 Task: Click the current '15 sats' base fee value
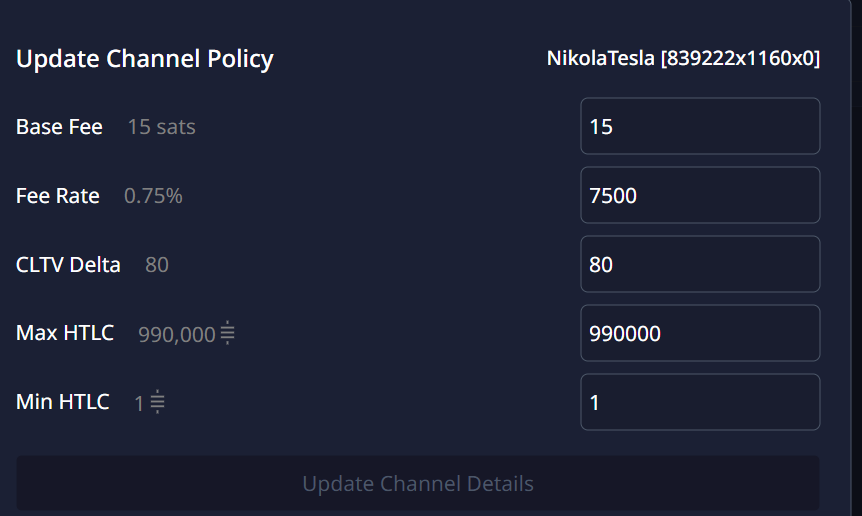coord(162,127)
